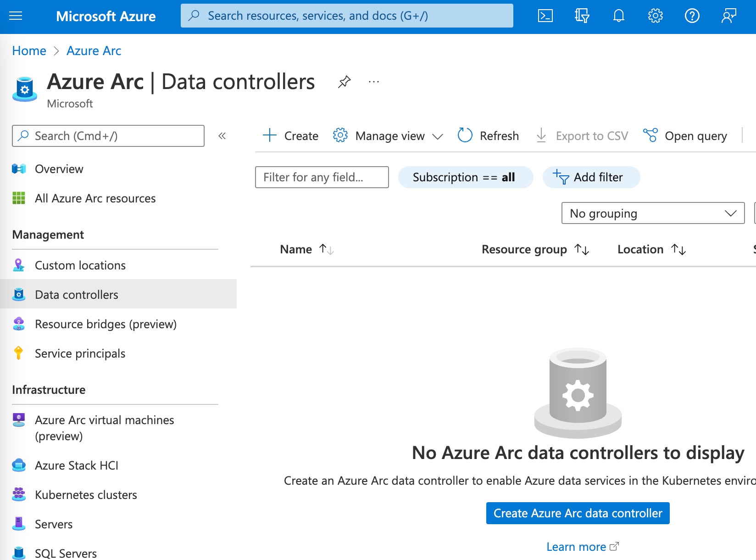The width and height of the screenshot is (756, 560).
Task: Click the Manage view gear icon
Action: point(340,135)
